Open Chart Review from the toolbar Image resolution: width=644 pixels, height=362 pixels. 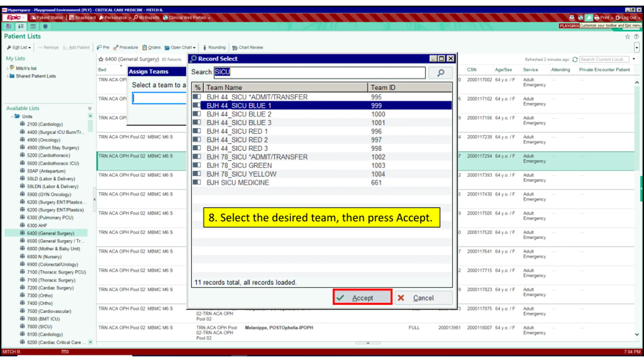click(248, 47)
